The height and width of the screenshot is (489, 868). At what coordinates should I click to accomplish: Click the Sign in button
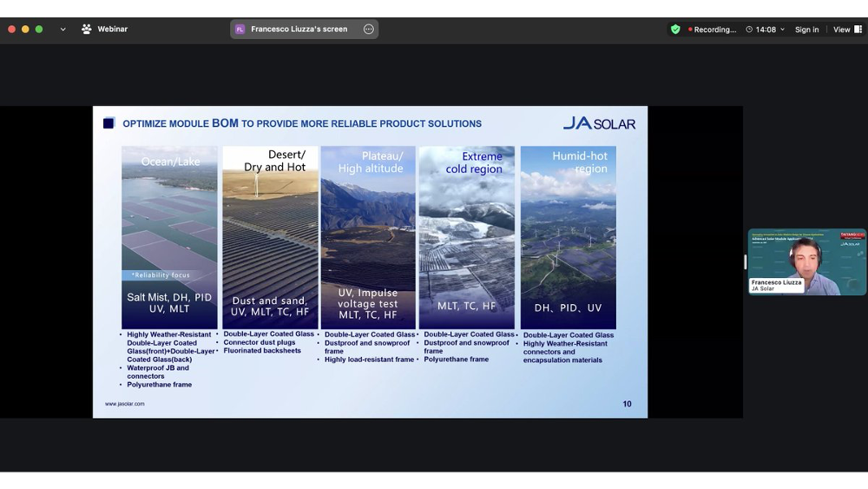pyautogui.click(x=806, y=30)
